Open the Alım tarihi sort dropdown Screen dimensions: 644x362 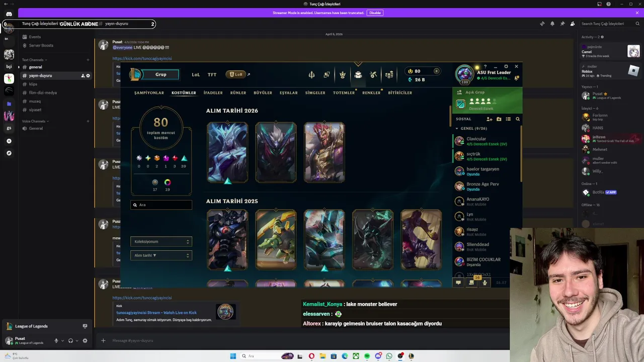[x=161, y=255]
